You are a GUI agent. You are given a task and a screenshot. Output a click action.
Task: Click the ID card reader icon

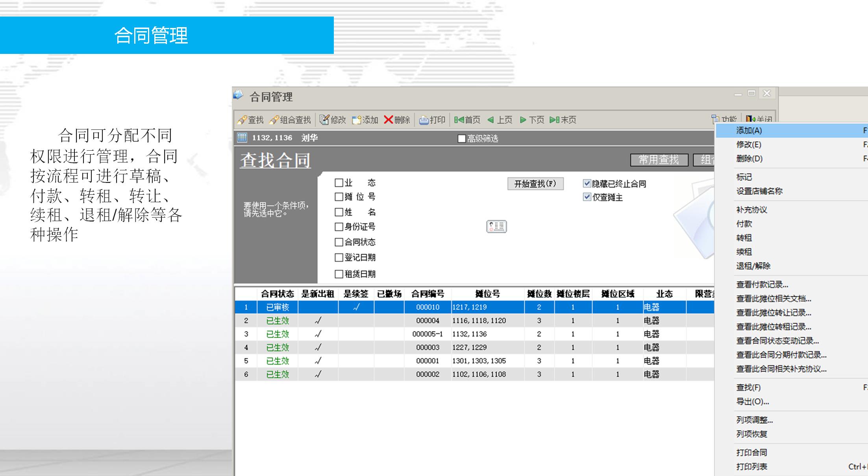pos(496,227)
